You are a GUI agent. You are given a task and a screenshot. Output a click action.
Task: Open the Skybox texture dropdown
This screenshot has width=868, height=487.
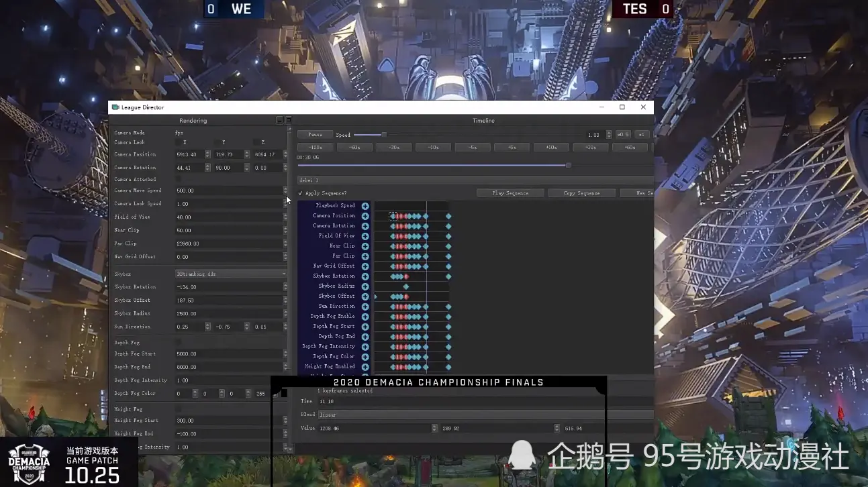[x=231, y=274]
